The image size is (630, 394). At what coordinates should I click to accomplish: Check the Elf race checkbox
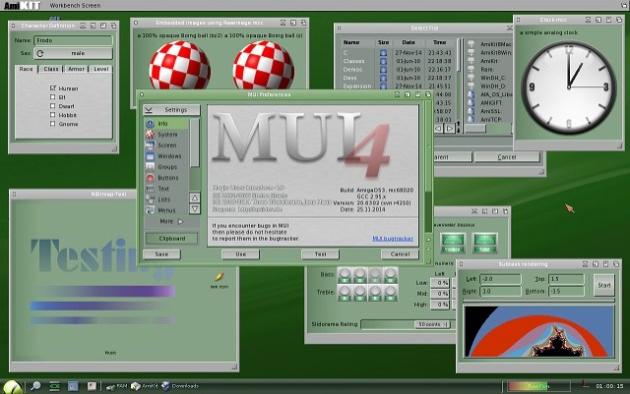[x=53, y=97]
